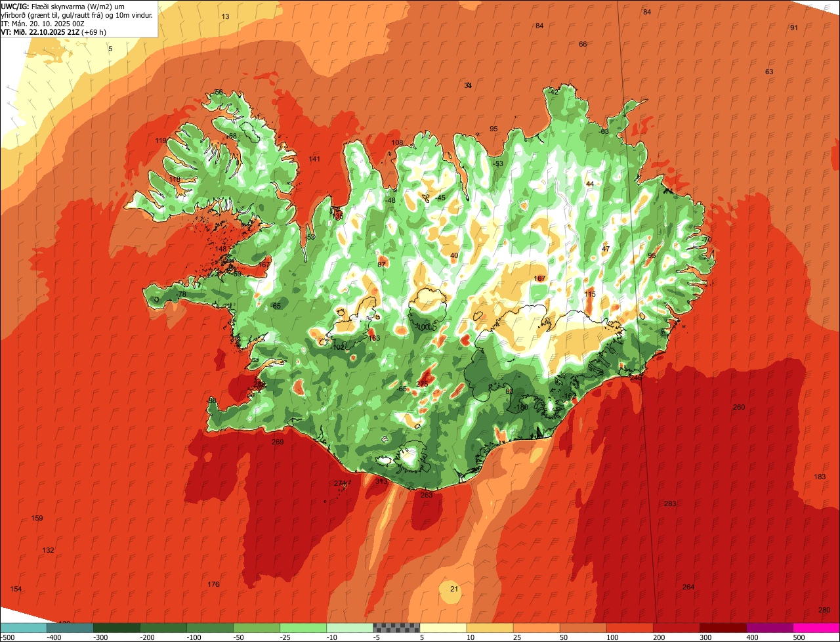Click the map value '176'
Image resolution: width=840 pixels, height=642 pixels.
[213, 584]
